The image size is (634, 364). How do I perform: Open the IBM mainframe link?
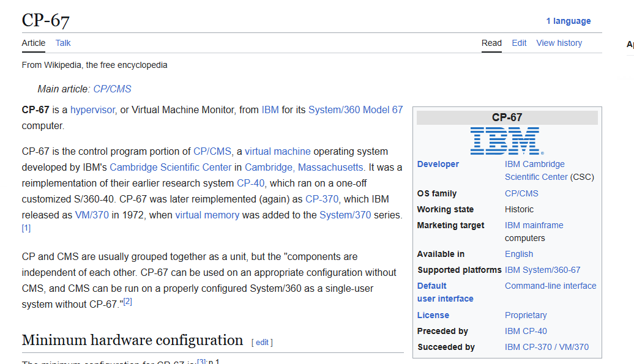tap(534, 225)
